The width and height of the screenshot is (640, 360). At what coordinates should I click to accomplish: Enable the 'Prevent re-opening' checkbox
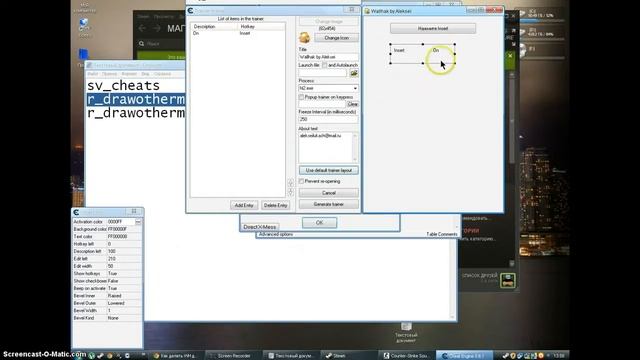coord(301,181)
